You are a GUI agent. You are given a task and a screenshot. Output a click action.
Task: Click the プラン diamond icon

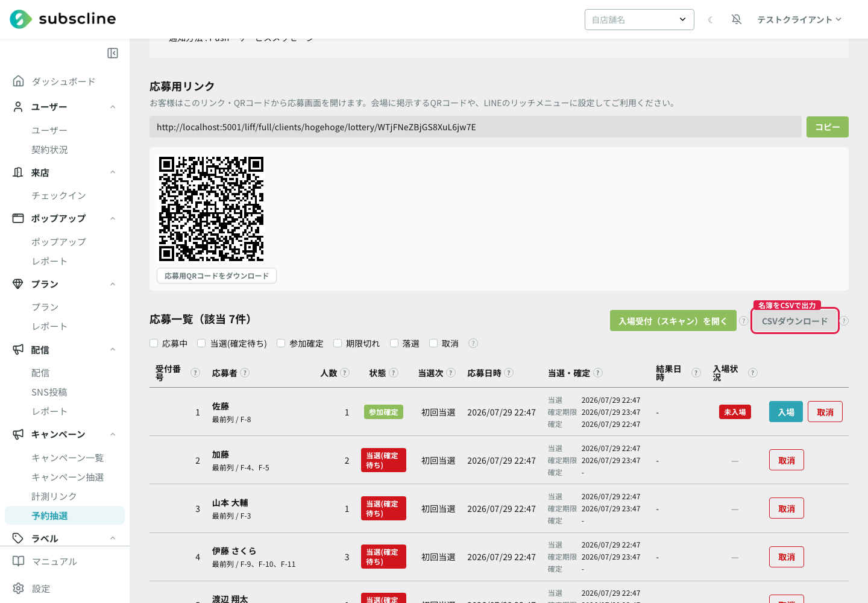[x=19, y=284]
